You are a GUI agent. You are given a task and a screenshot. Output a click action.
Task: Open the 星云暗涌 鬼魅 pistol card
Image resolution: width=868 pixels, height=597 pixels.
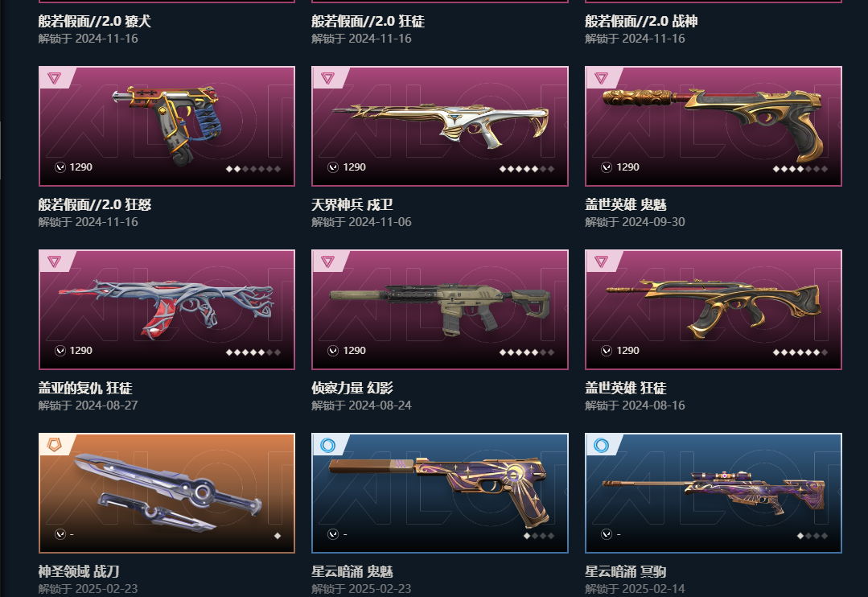pos(440,493)
